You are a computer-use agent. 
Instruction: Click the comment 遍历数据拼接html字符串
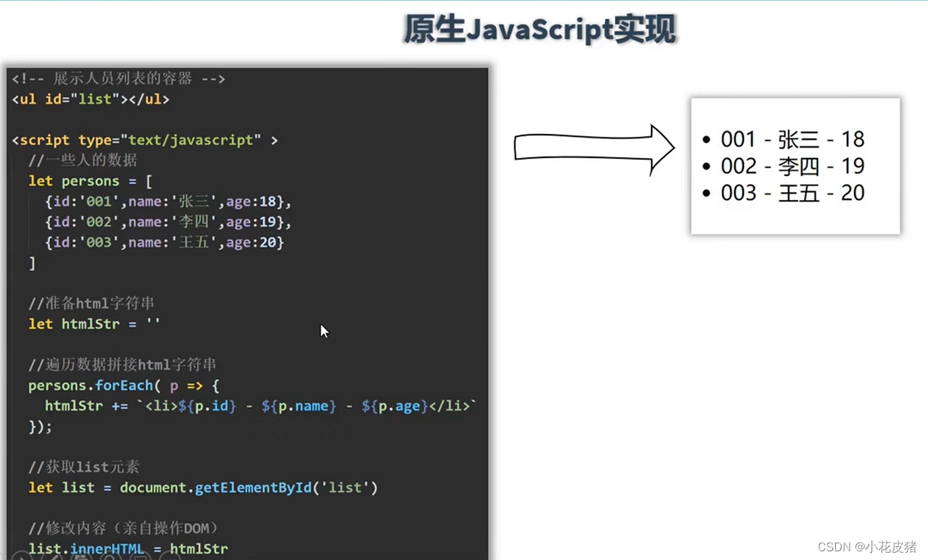(123, 364)
